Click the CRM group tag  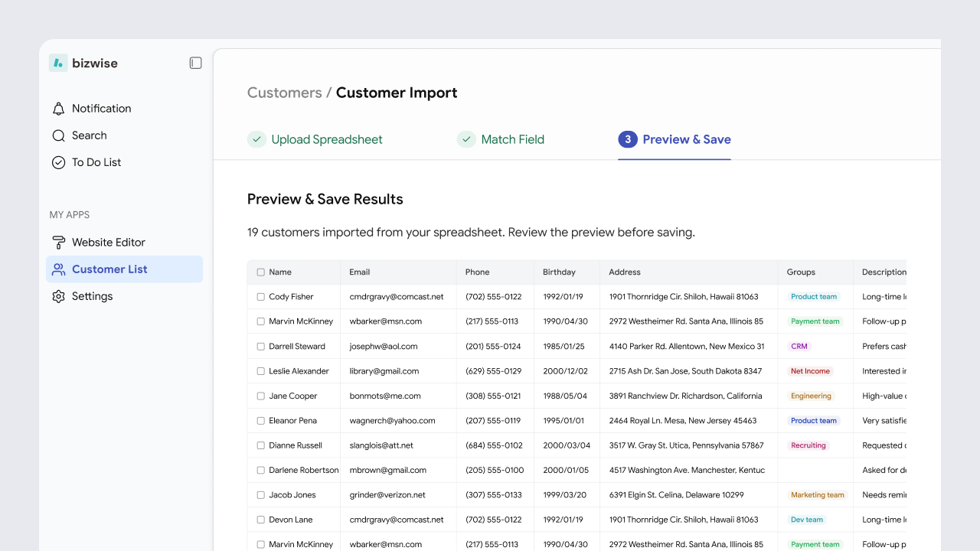pos(799,347)
